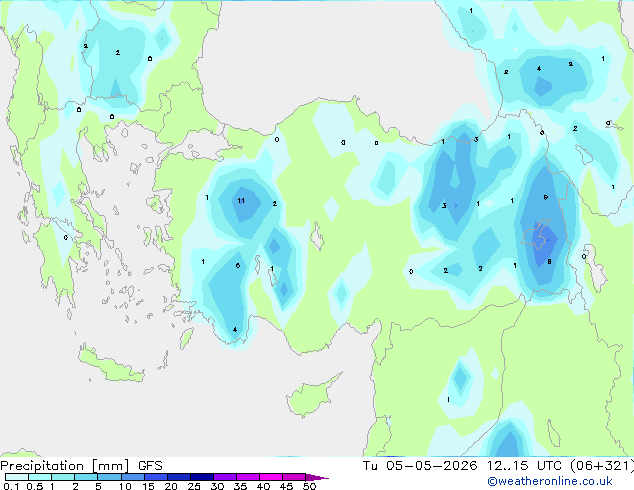Click the legend label '50'
This screenshot has height=490, width=634.
(x=309, y=486)
